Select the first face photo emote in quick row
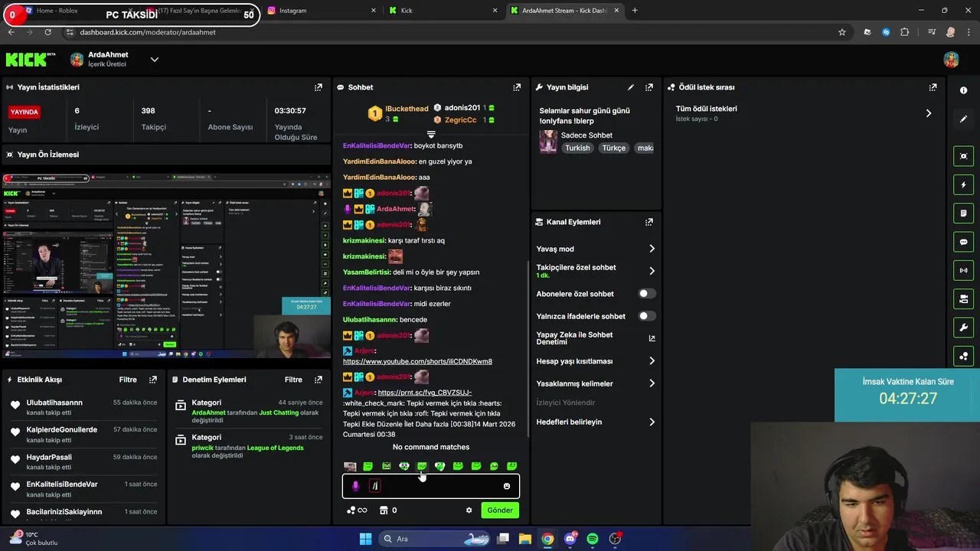Image resolution: width=980 pixels, height=551 pixels. pos(350,466)
